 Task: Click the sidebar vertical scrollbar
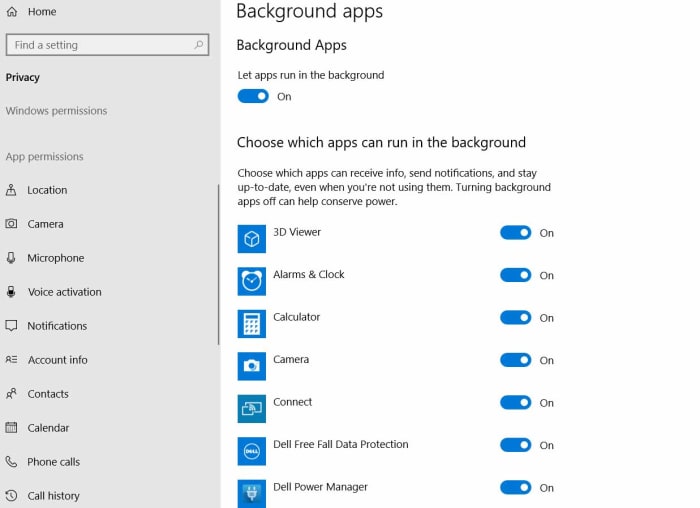218,265
